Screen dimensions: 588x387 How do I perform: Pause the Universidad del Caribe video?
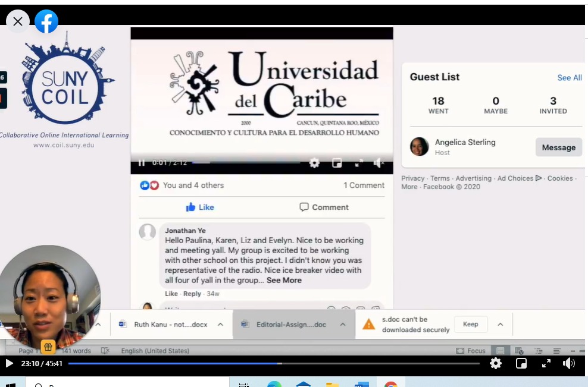142,163
